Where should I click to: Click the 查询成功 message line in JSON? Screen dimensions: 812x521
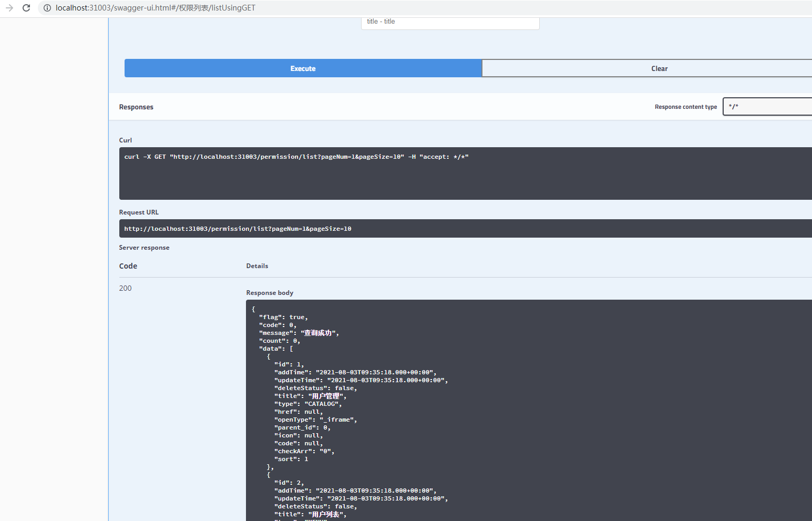coord(299,333)
